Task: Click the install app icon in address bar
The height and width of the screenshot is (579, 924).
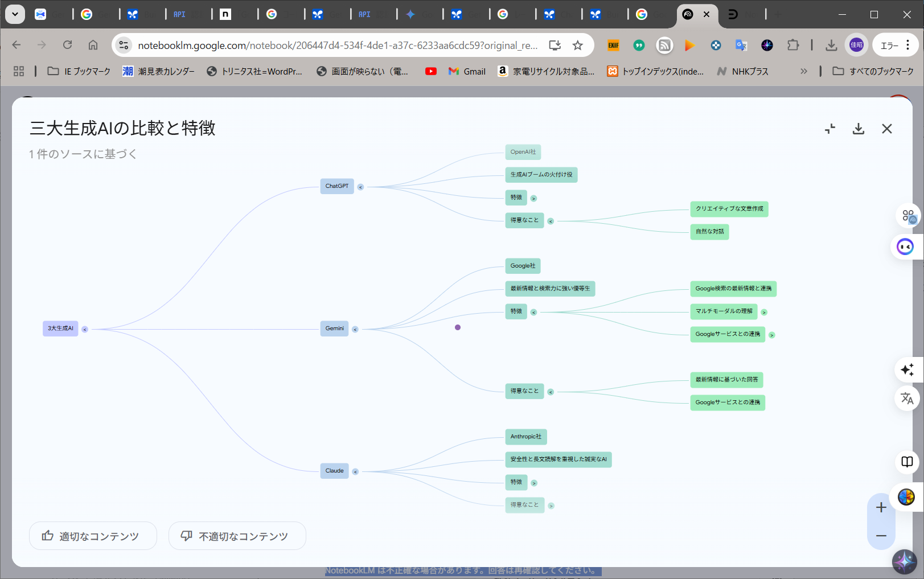Action: coord(555,45)
